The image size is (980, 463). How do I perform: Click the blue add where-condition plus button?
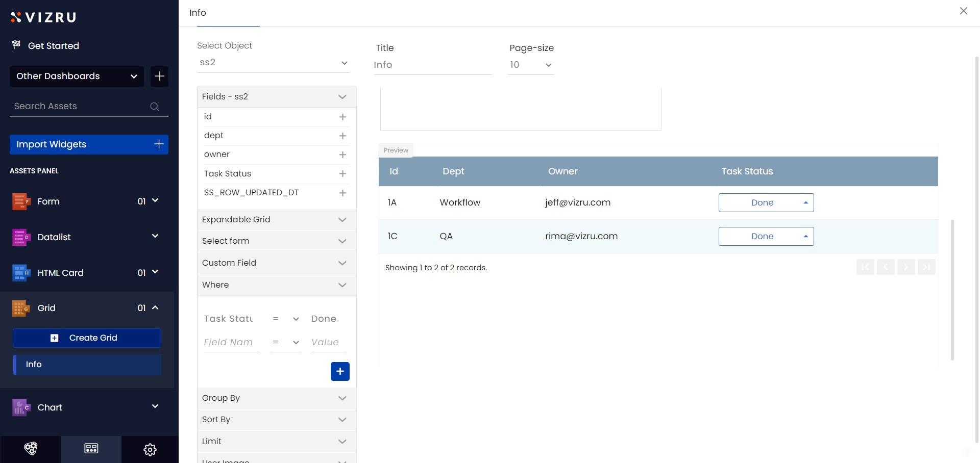pyautogui.click(x=340, y=371)
